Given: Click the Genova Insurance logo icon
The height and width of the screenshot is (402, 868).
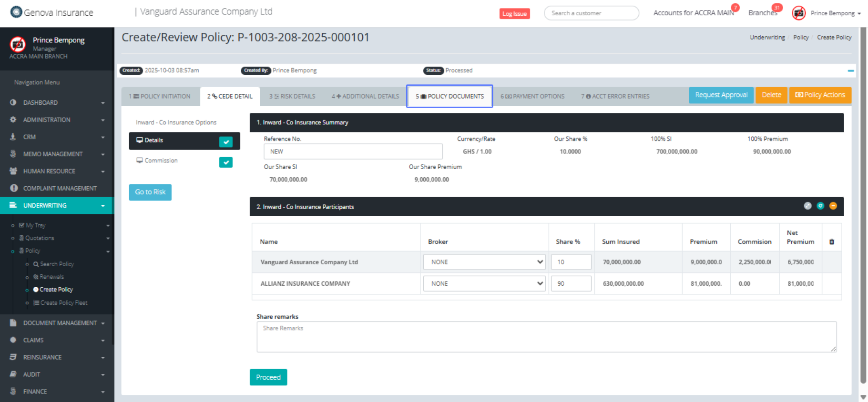Looking at the screenshot, I should [x=16, y=12].
